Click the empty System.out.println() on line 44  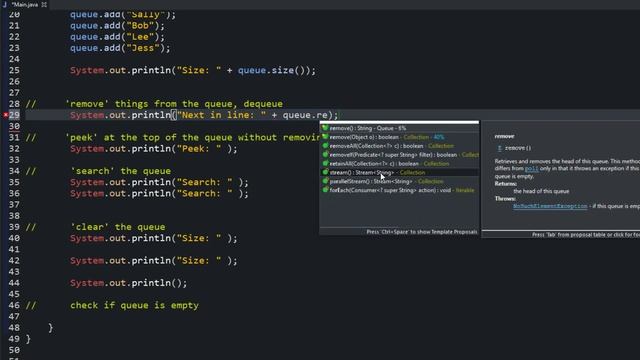point(129,283)
